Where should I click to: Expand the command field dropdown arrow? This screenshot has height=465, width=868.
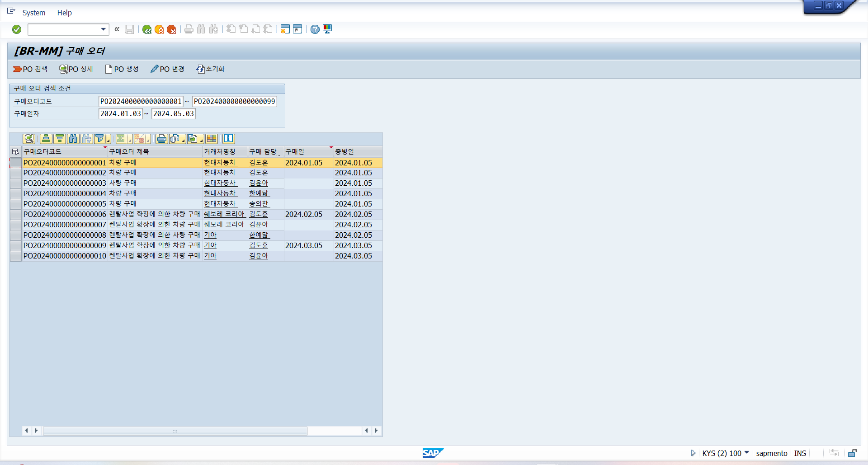(x=104, y=29)
